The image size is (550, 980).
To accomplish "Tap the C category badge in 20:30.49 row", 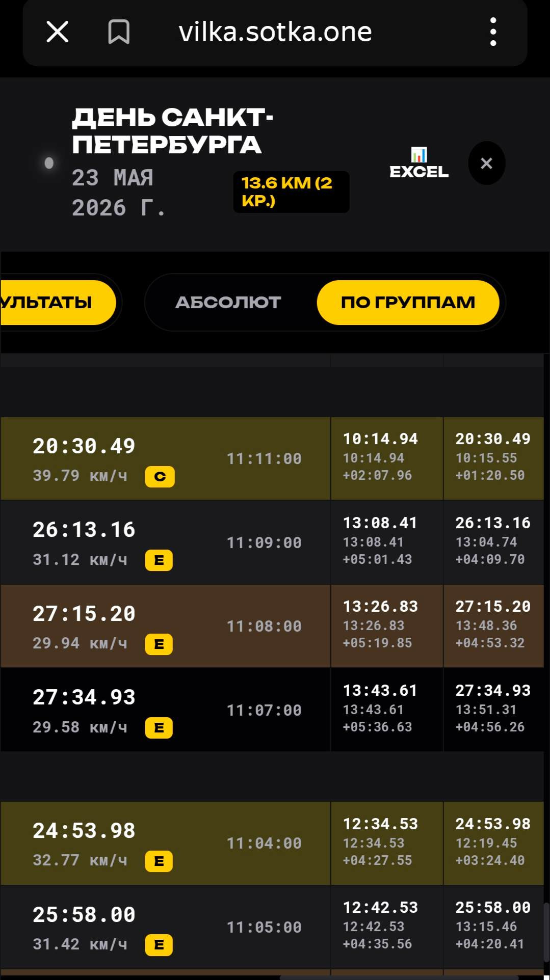I will [160, 477].
